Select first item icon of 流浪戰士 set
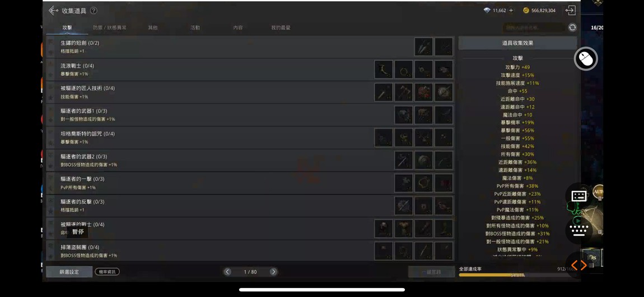This screenshot has height=297, width=644. click(384, 70)
